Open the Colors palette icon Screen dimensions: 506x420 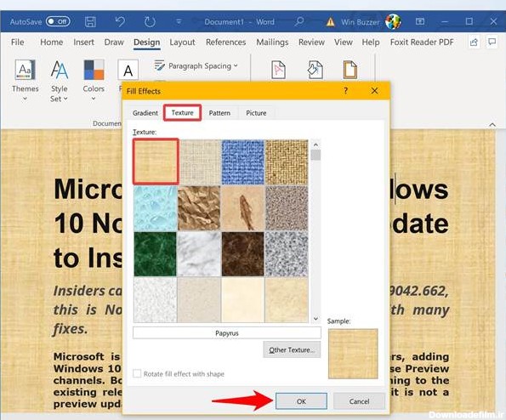(x=94, y=70)
